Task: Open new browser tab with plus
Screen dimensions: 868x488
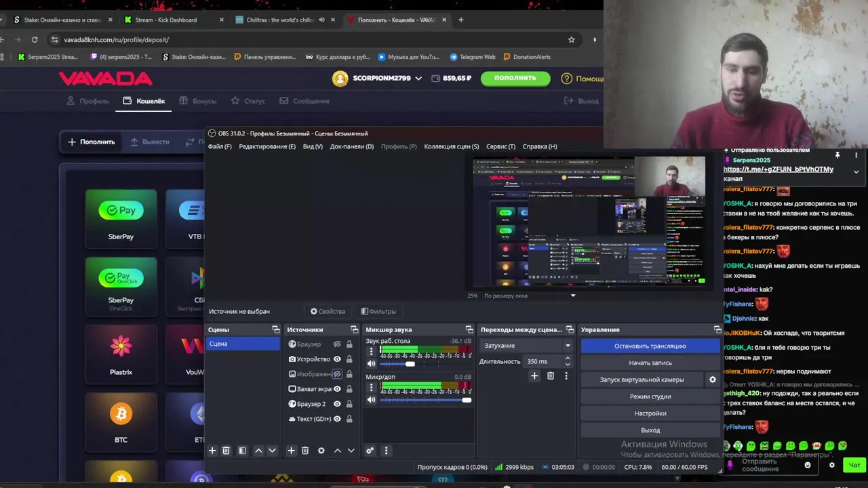Action: 461,20
